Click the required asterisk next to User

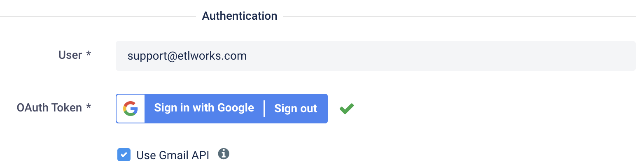(89, 55)
